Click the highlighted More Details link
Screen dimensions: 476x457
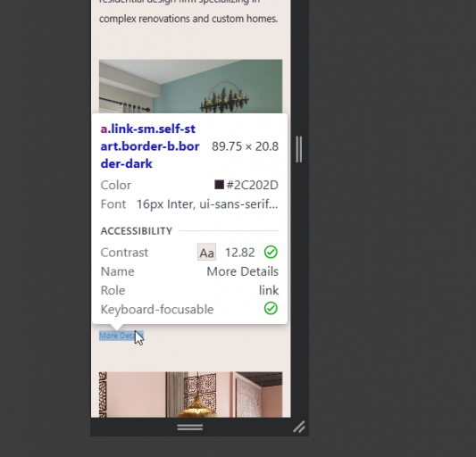click(121, 336)
